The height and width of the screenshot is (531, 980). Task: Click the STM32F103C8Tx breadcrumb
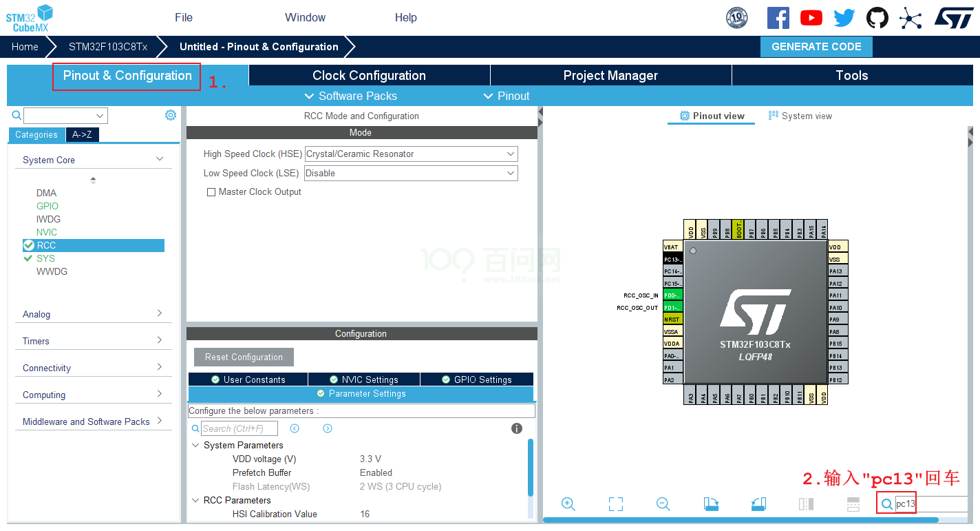point(108,47)
